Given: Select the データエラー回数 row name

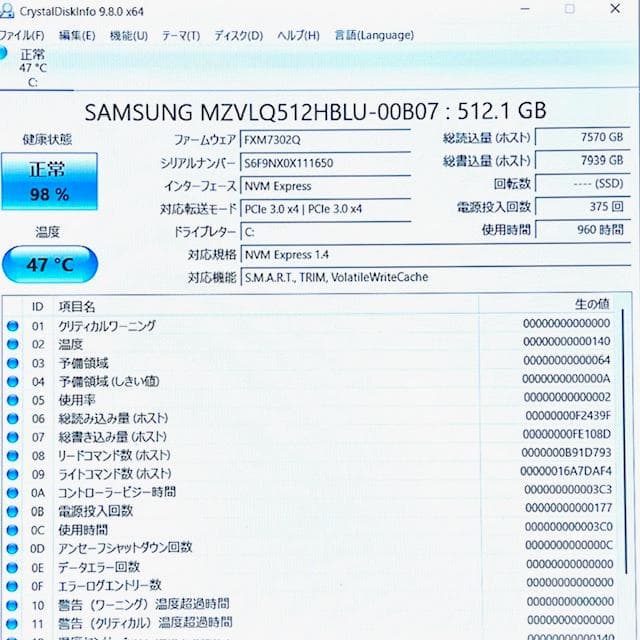Looking at the screenshot, I should tap(99, 567).
